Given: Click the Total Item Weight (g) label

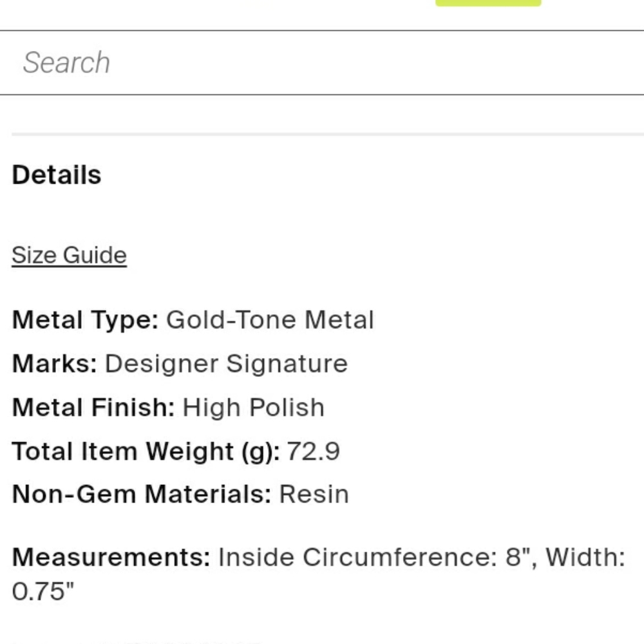Looking at the screenshot, I should 146,451.
